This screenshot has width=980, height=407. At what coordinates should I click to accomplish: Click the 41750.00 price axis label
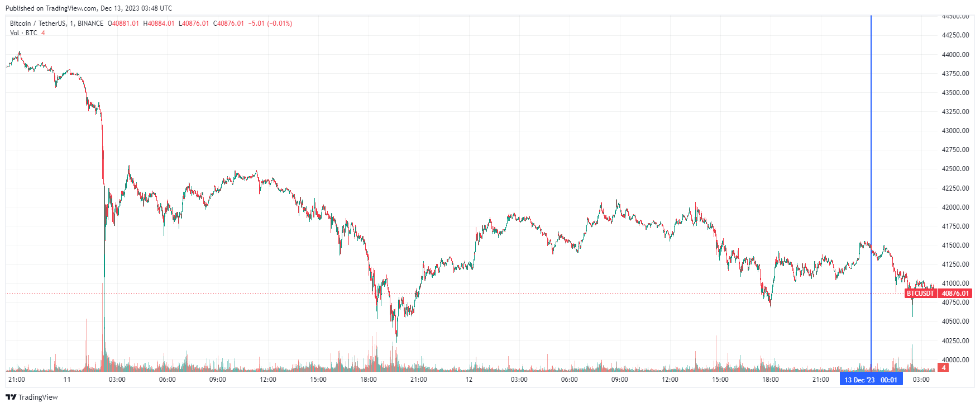point(955,226)
